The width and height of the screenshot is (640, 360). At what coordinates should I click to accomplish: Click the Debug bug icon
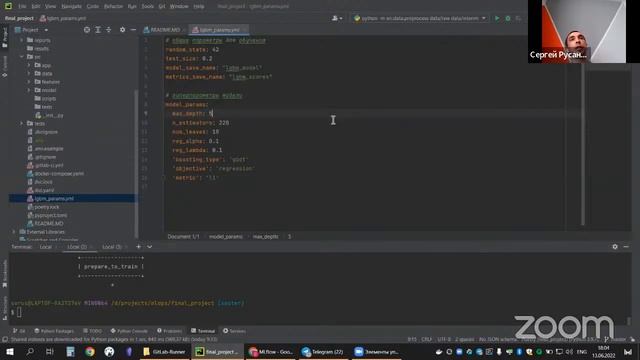point(508,18)
